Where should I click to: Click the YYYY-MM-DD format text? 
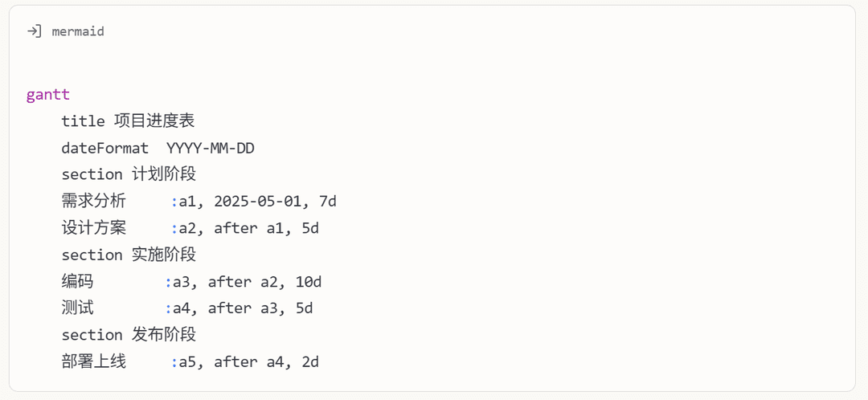click(211, 148)
